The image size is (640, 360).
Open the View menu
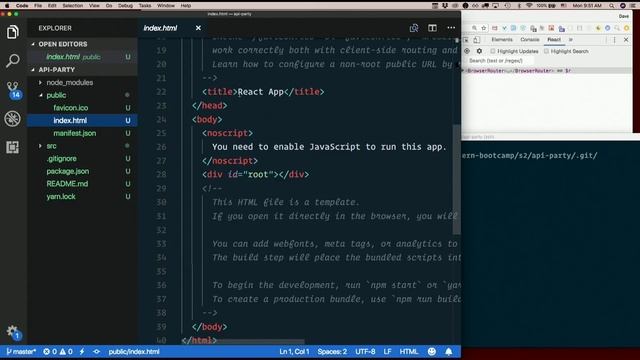(x=94, y=6)
